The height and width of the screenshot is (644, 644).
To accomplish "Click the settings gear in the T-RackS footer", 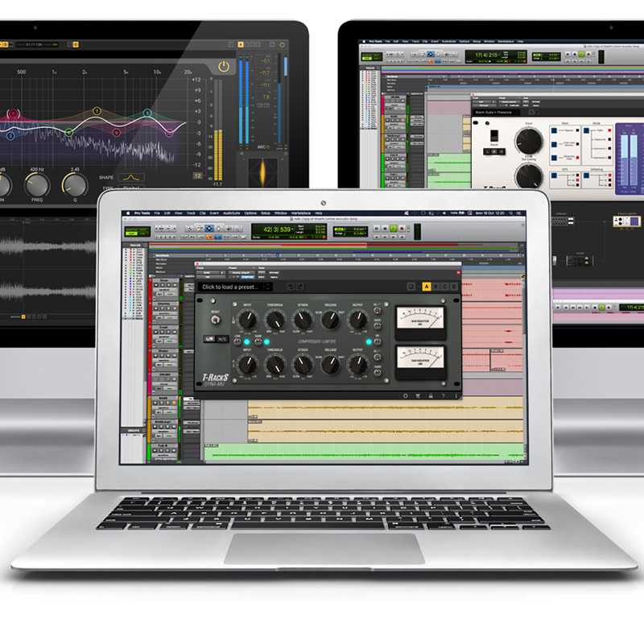I will 406,396.
